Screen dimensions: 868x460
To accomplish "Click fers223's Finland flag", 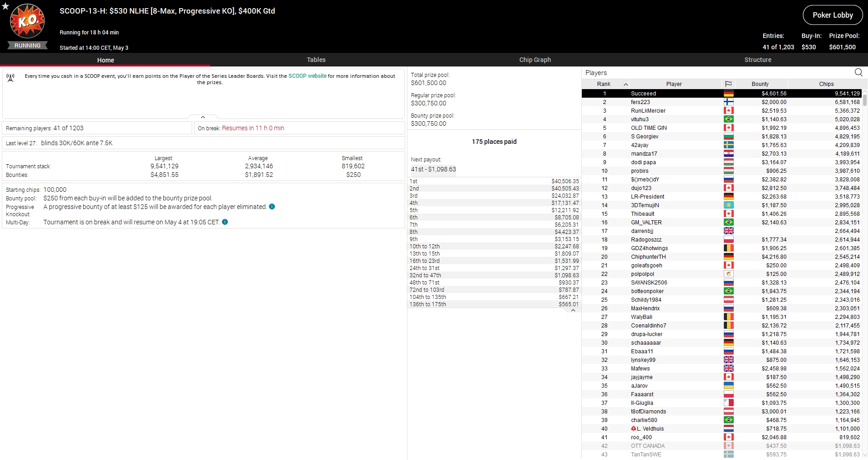I will [x=728, y=102].
